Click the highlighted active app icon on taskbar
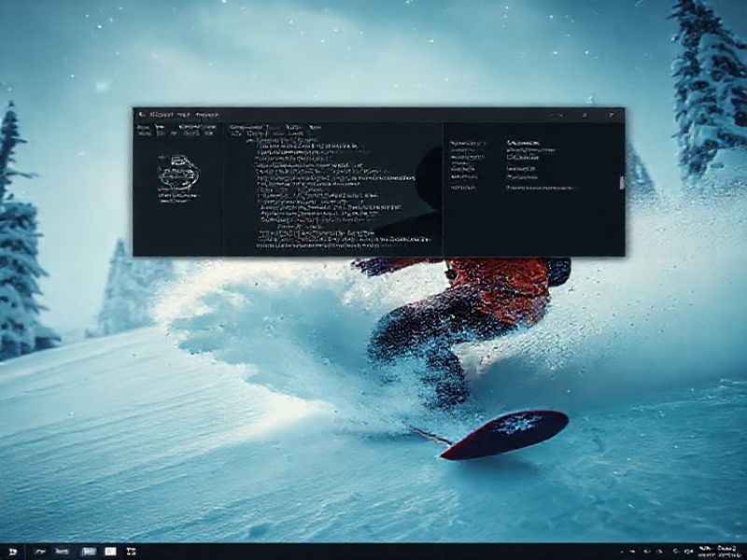The width and height of the screenshot is (747, 560). pyautogui.click(x=89, y=552)
